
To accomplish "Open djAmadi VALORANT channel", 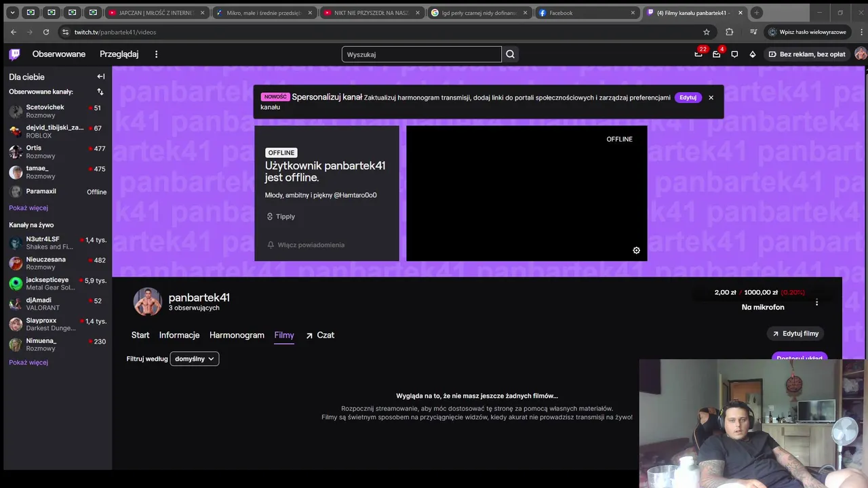I will click(x=58, y=304).
